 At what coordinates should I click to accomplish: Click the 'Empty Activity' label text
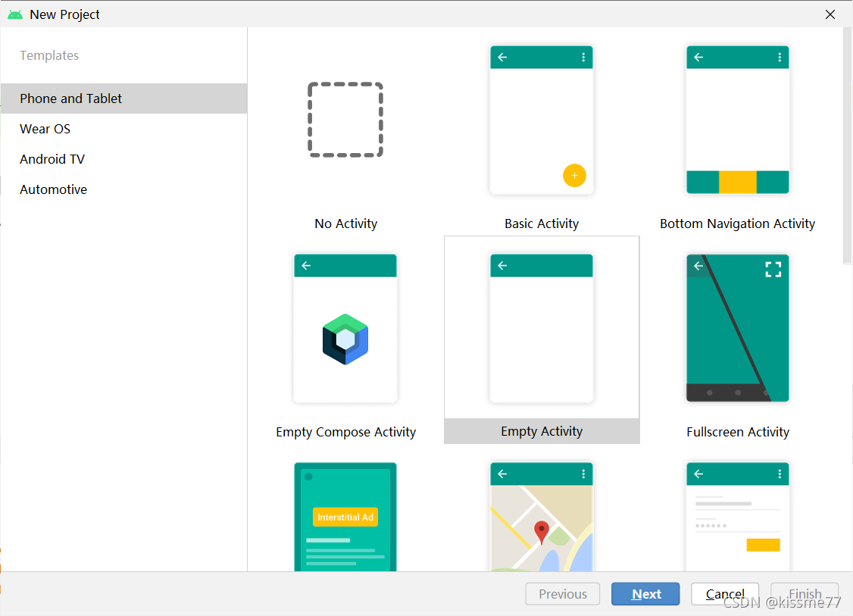click(542, 432)
